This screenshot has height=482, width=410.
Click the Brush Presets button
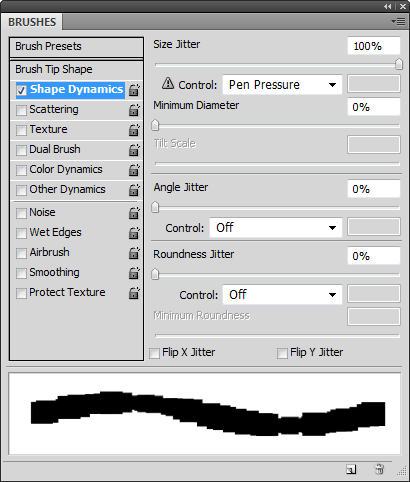(77, 47)
